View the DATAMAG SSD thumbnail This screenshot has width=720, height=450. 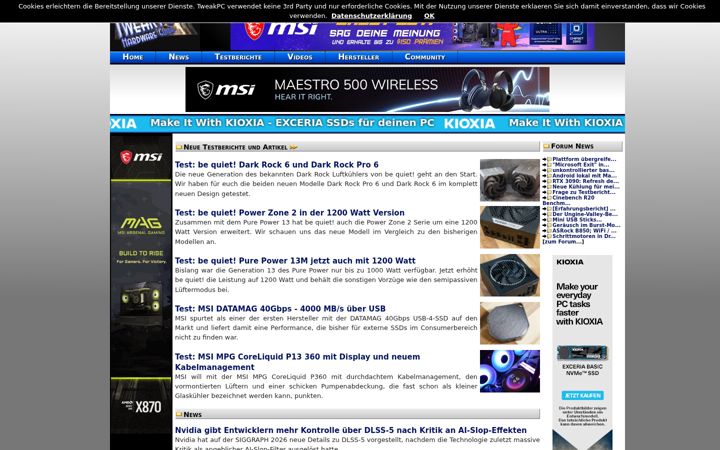point(510,323)
